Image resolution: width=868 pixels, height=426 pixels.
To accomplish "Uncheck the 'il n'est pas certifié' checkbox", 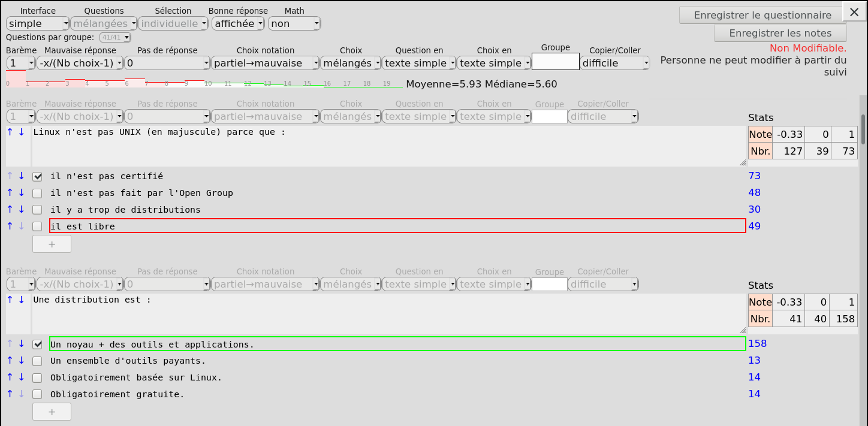I will point(37,177).
